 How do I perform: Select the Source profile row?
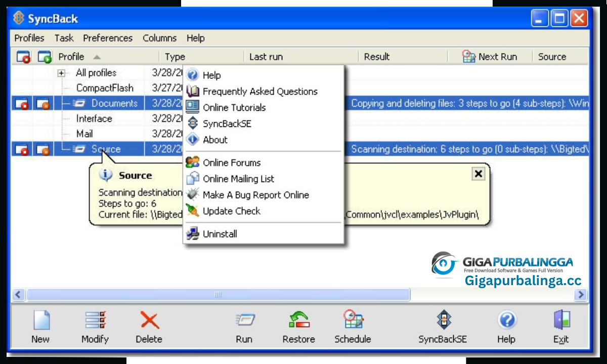[106, 149]
